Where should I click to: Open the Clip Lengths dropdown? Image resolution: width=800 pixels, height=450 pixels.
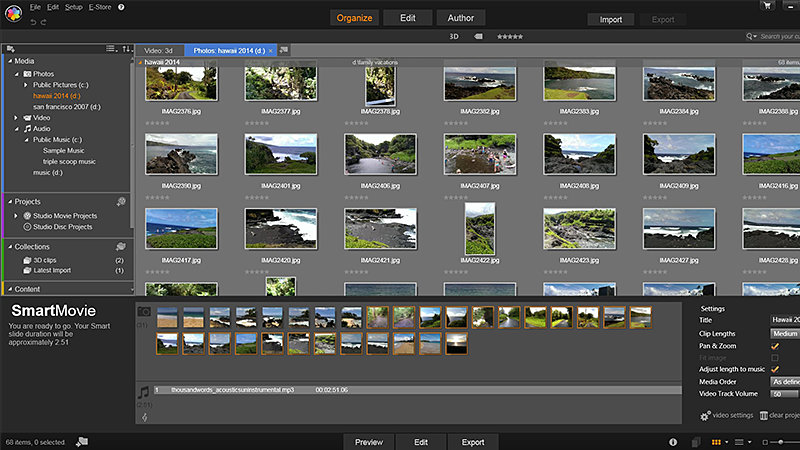784,334
